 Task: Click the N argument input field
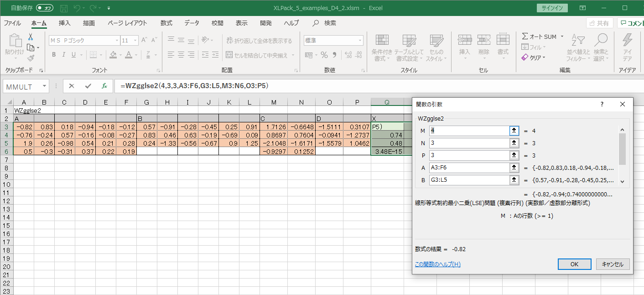[469, 143]
